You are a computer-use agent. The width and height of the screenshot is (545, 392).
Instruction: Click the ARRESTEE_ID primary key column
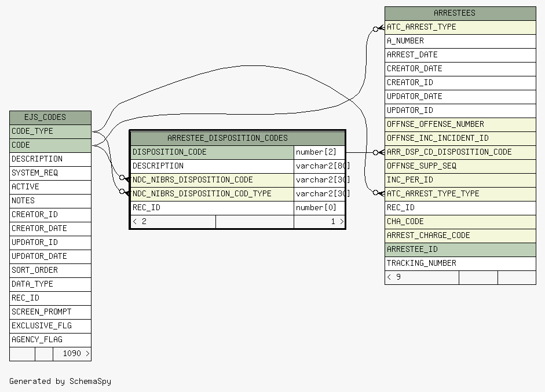[x=460, y=250]
